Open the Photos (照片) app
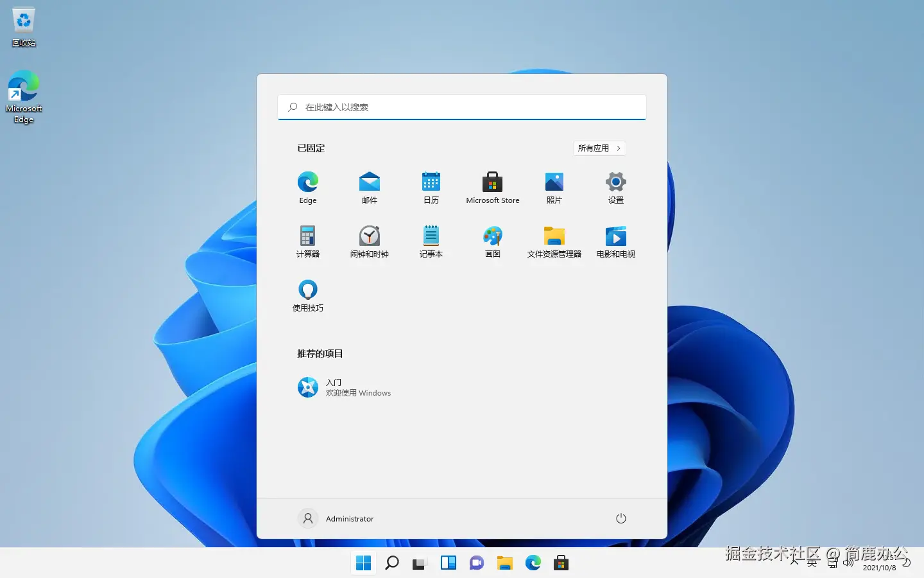Viewport: 924px width, 578px height. [554, 188]
